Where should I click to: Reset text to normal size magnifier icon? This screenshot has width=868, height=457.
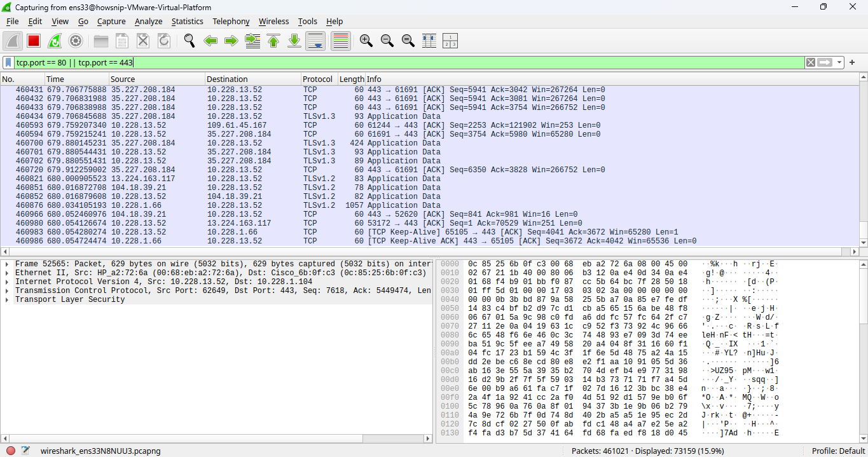tap(408, 41)
